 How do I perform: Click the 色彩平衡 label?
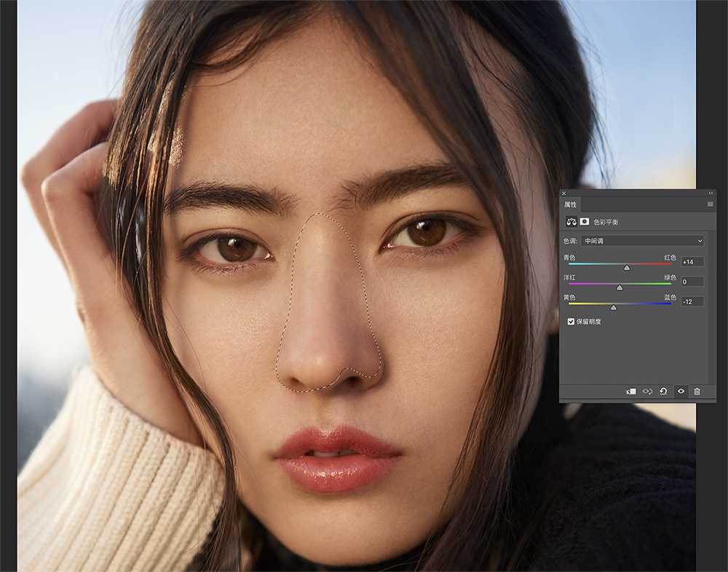pos(606,222)
